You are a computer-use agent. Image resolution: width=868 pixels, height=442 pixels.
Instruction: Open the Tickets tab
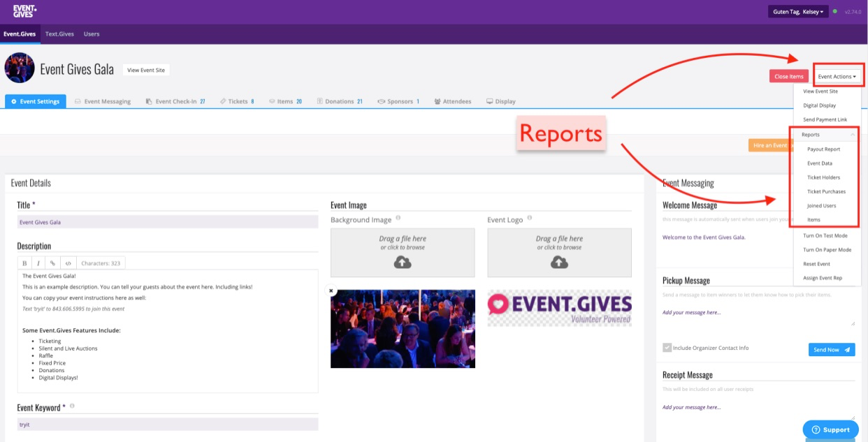tap(237, 101)
